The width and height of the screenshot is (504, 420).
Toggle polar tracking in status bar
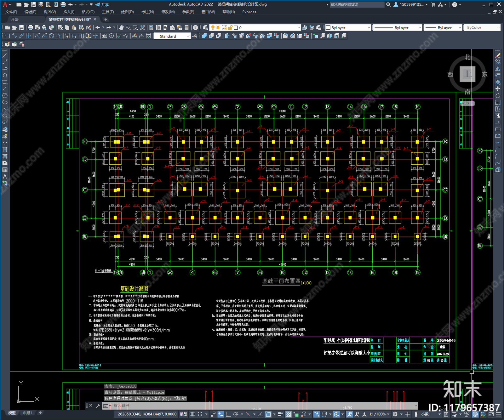236,414
